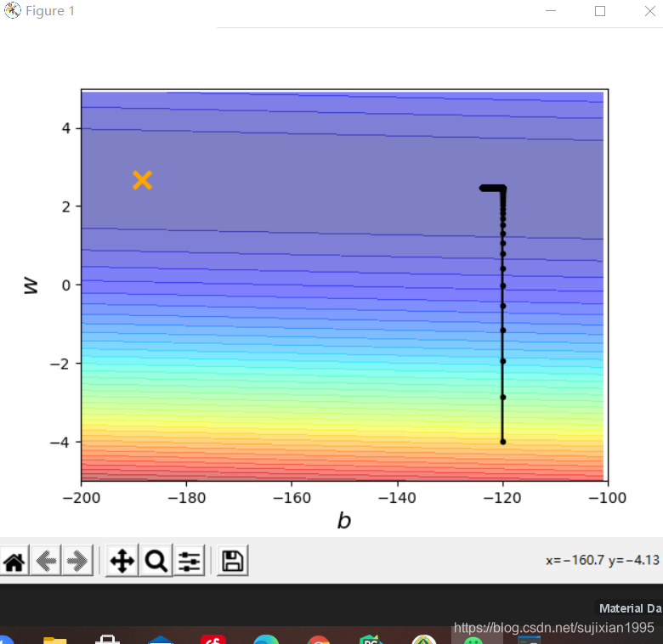Go forward to next plot view
The width and height of the screenshot is (663, 644).
pos(77,562)
